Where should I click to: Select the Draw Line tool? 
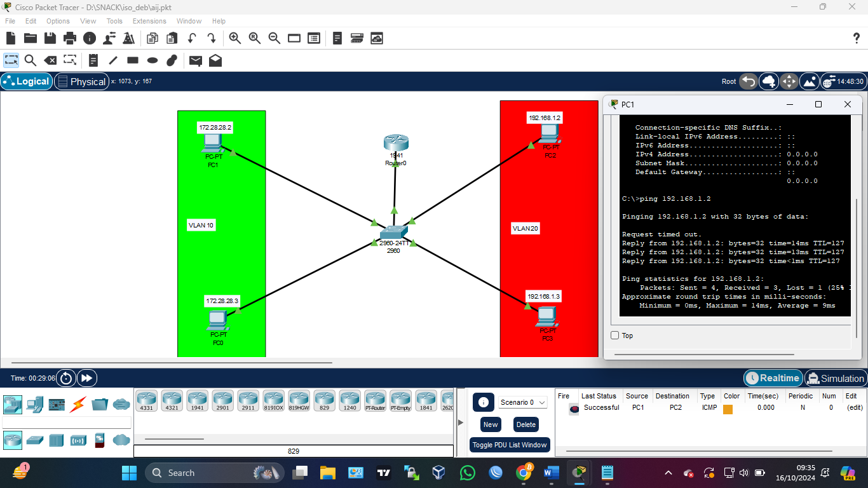pos(113,60)
